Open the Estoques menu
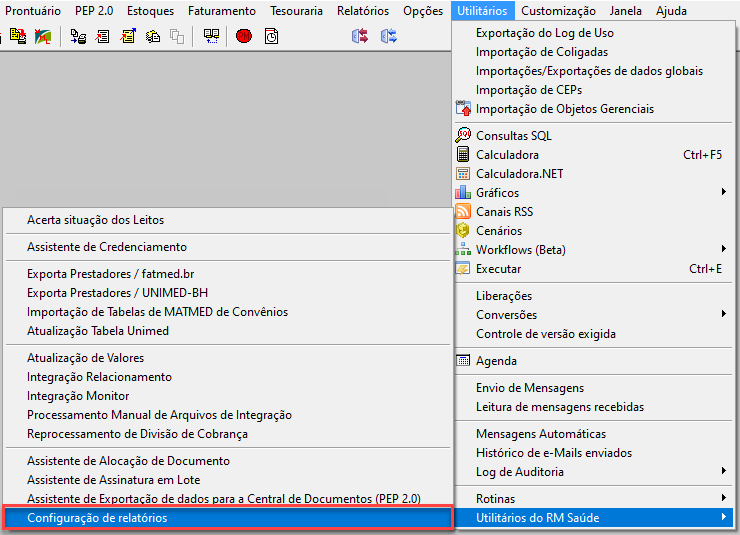The height and width of the screenshot is (535, 740). click(x=151, y=10)
